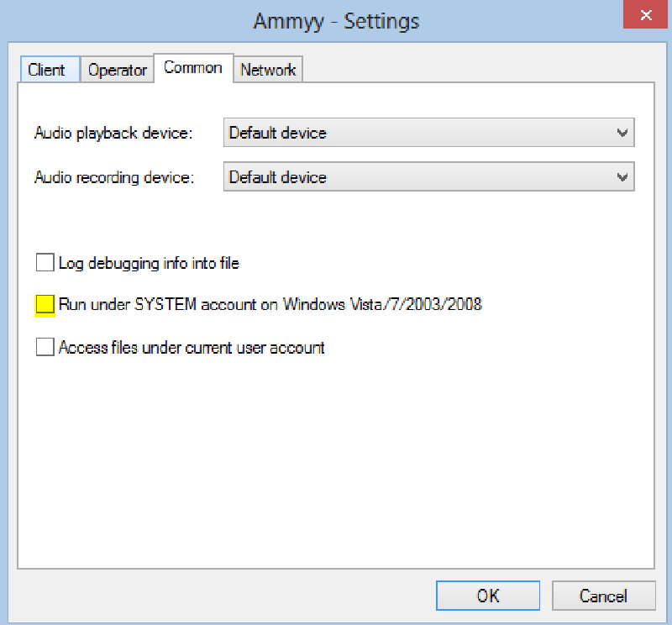This screenshot has width=672, height=625.
Task: Toggle Run under SYSTEM account checkbox
Action: point(45,305)
